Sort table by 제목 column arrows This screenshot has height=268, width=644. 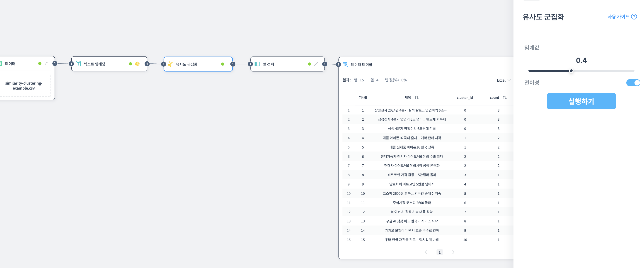coord(416,97)
